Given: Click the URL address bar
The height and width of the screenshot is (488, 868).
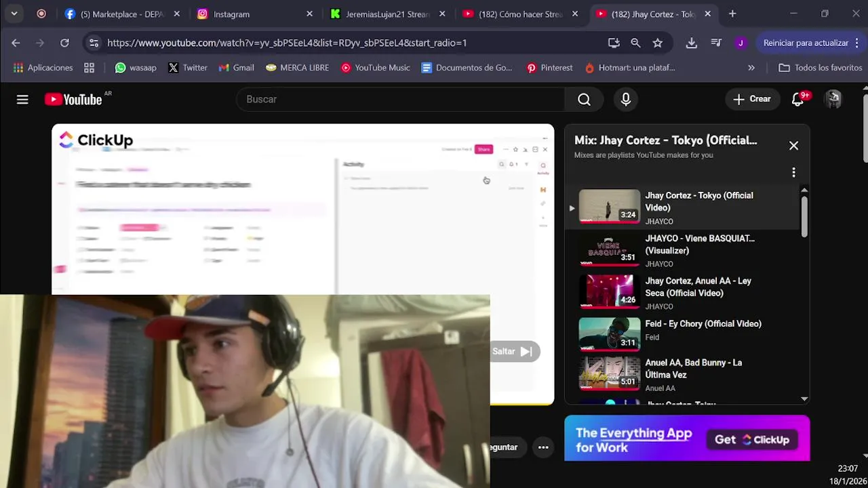Looking at the screenshot, I should pos(353,43).
